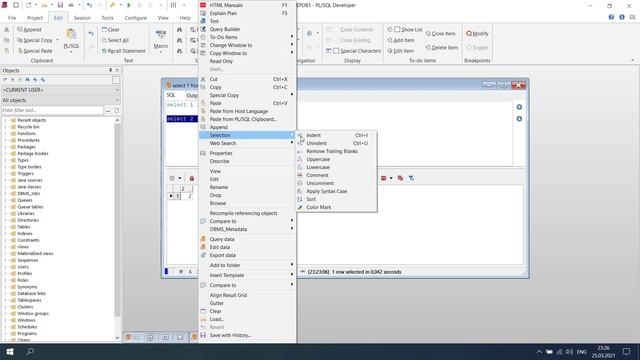Open the Tools ribbon tab
The image size is (640, 360).
[107, 18]
